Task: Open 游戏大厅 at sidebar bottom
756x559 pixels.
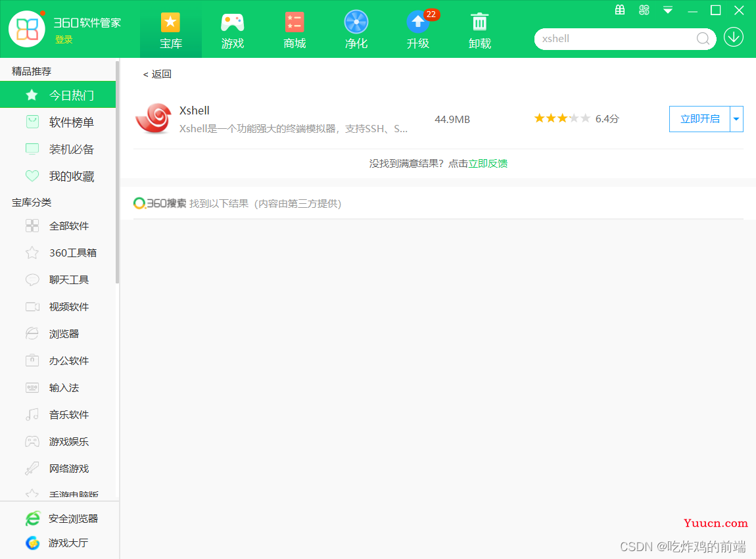Action: (57, 543)
